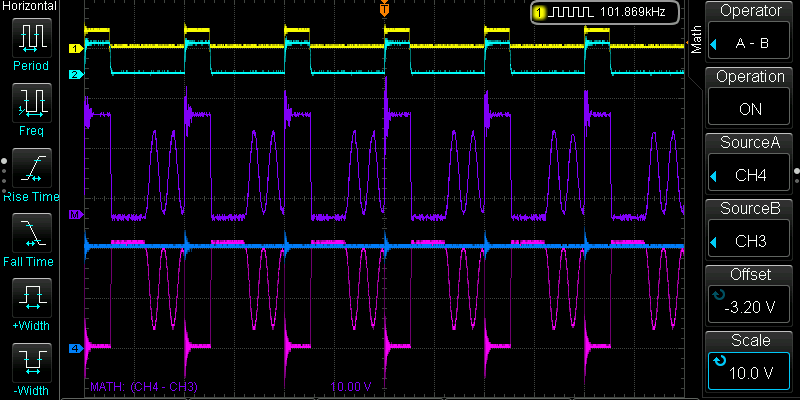This screenshot has height=400, width=800.
Task: Select the -Width measurement icon
Action: [32, 363]
